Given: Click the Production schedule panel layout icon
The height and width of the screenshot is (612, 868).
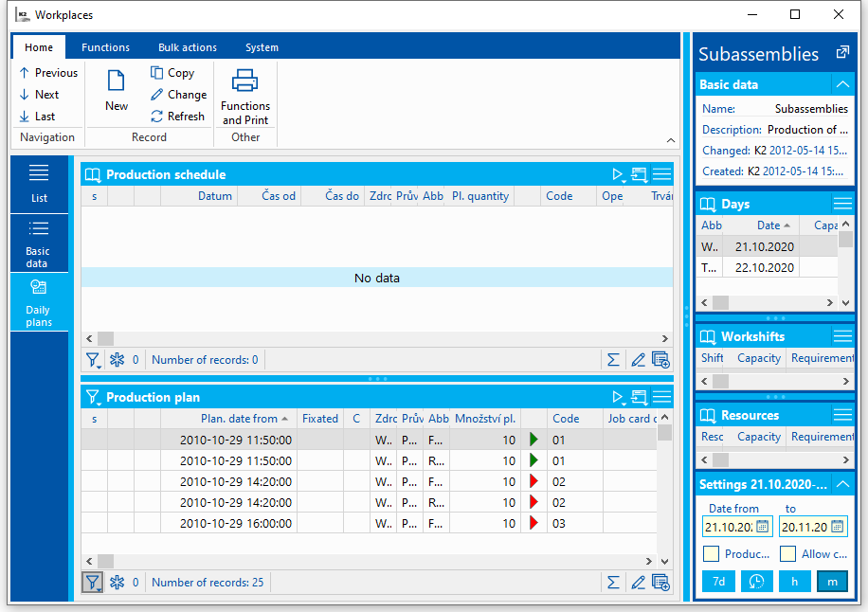Looking at the screenshot, I should [x=640, y=175].
